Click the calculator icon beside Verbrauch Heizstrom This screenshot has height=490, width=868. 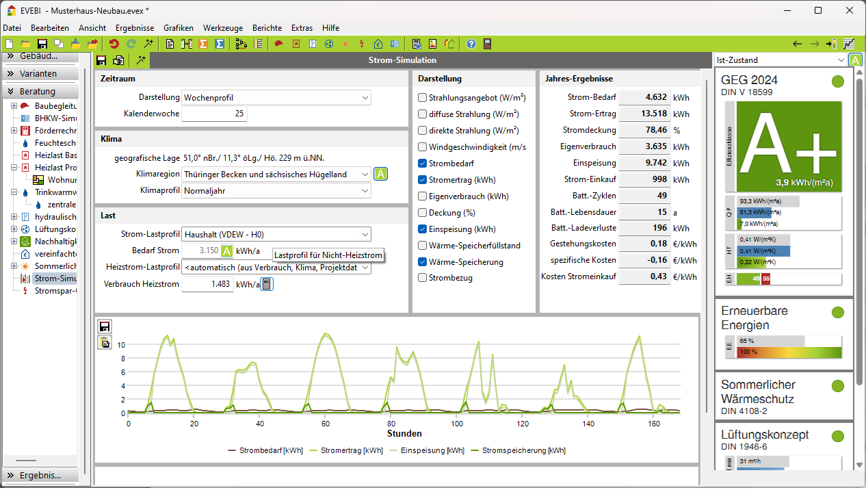(x=267, y=284)
